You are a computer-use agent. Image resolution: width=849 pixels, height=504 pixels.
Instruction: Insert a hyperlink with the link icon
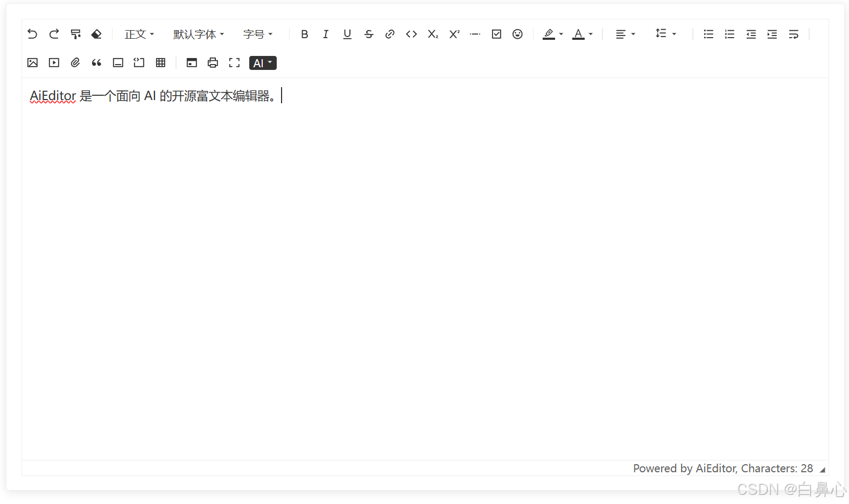pos(390,34)
